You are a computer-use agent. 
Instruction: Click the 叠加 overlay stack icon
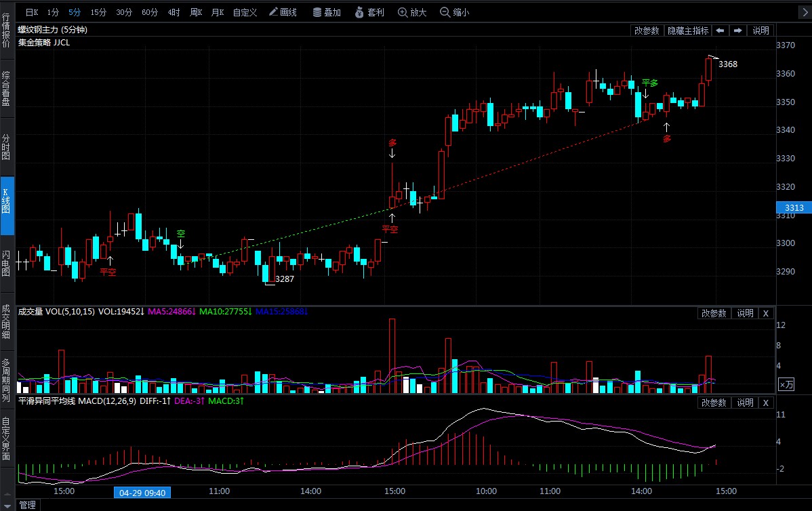coord(326,12)
